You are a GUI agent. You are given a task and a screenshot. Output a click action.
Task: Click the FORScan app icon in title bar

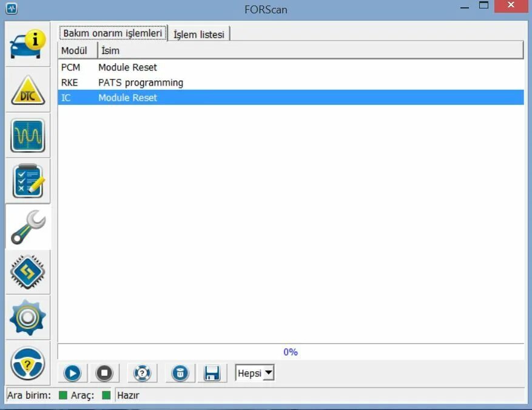12,8
